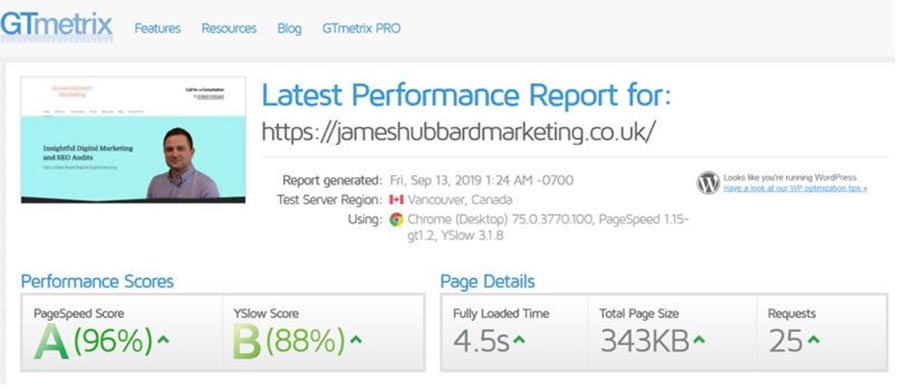The width and height of the screenshot is (900, 391).
Task: Open the Features menu item
Action: (157, 28)
